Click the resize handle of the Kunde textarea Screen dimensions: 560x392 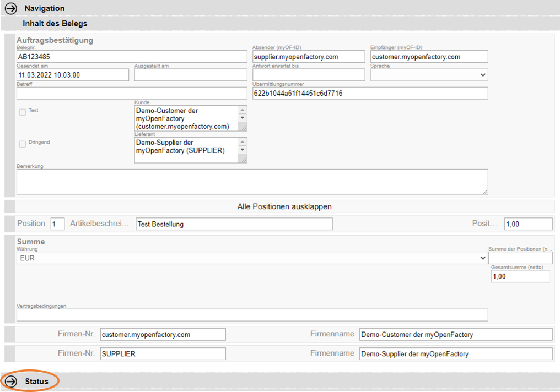point(244,128)
